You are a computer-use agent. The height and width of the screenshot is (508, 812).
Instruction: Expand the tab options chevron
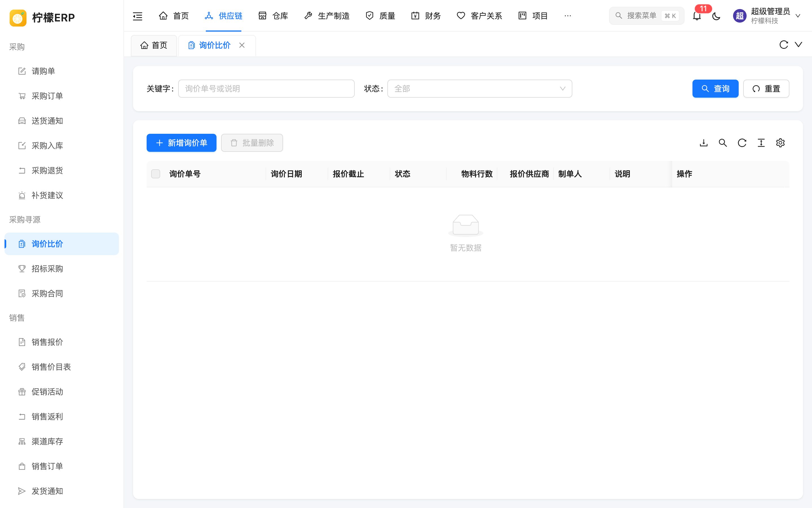click(x=798, y=45)
